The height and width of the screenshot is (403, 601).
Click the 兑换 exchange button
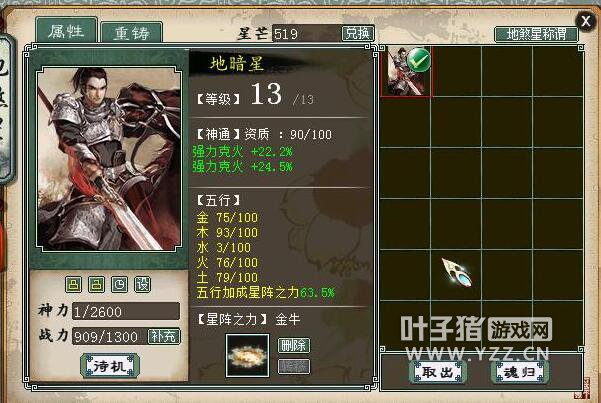[x=357, y=33]
